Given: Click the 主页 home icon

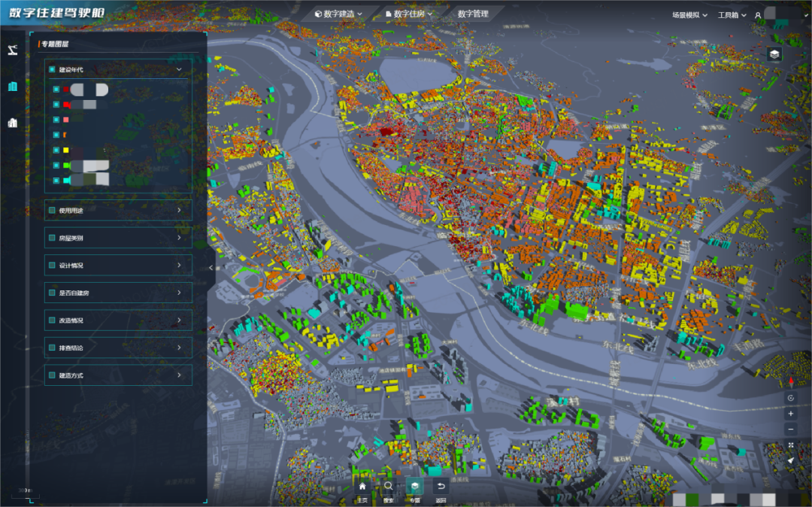Looking at the screenshot, I should 362,487.
